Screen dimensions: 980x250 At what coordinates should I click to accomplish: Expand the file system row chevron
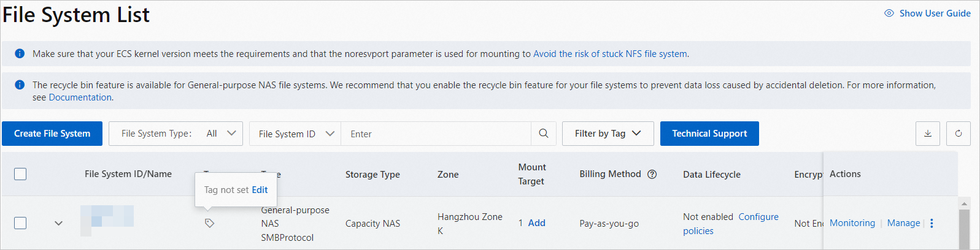point(58,223)
